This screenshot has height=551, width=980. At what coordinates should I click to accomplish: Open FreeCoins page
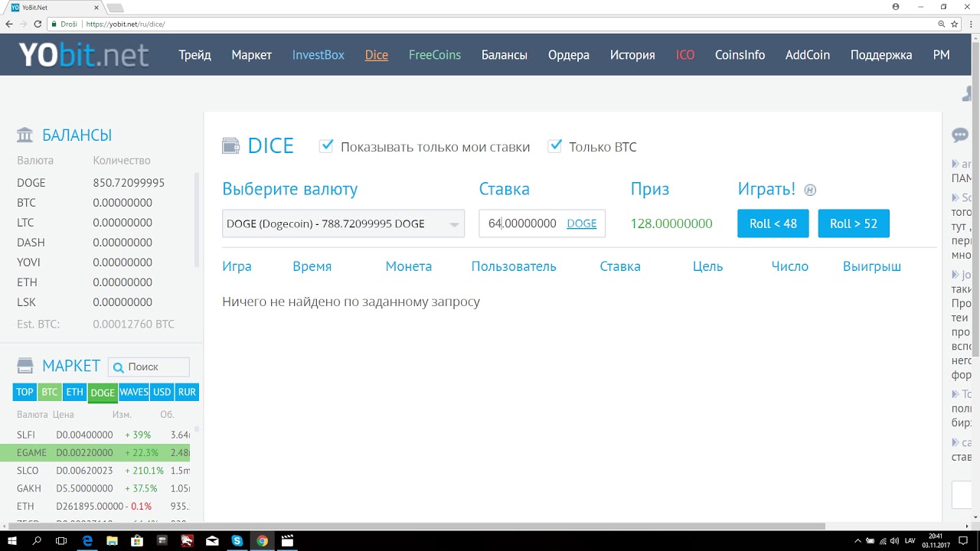point(435,55)
